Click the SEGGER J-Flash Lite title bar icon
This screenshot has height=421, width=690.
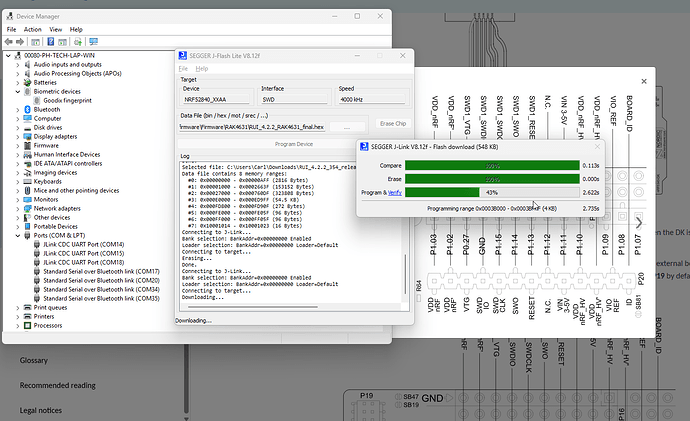click(182, 57)
